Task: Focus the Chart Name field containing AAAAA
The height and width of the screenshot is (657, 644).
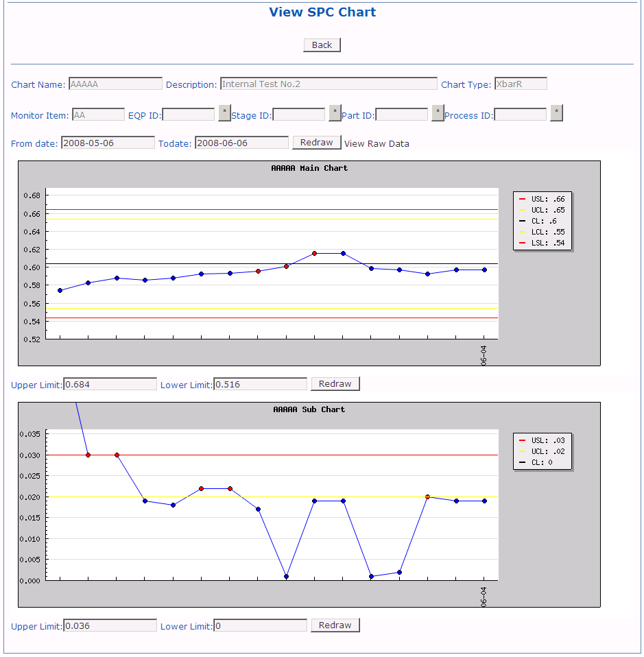Action: click(115, 84)
